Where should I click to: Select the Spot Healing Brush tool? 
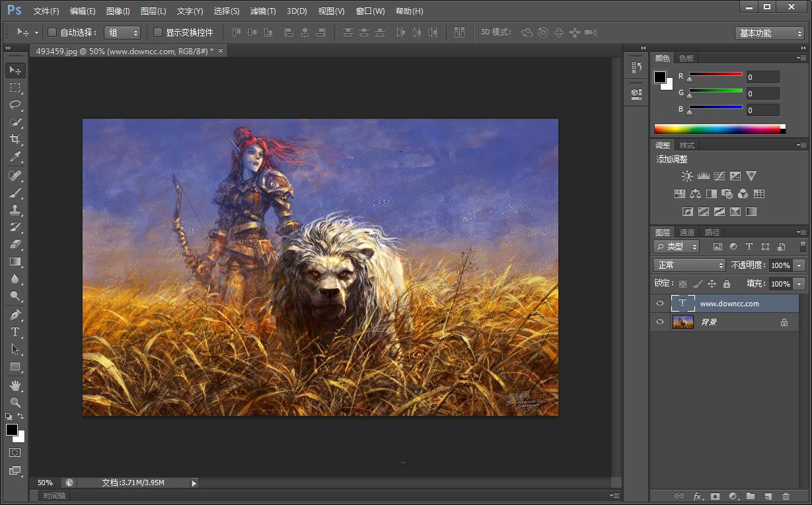click(x=15, y=176)
